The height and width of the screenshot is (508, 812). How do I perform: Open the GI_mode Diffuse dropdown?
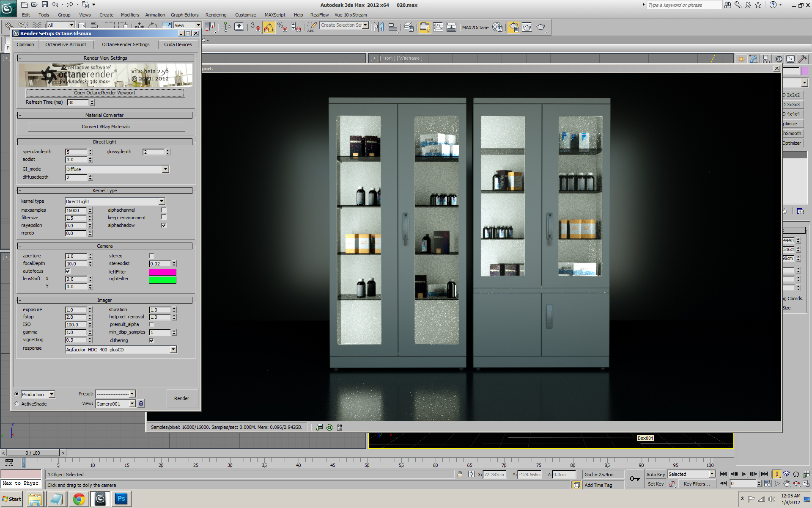coord(165,169)
